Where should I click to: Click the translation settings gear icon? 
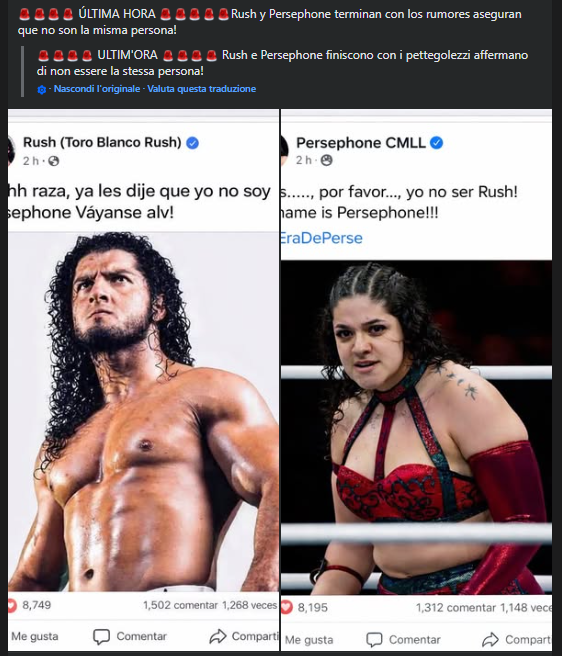click(41, 90)
